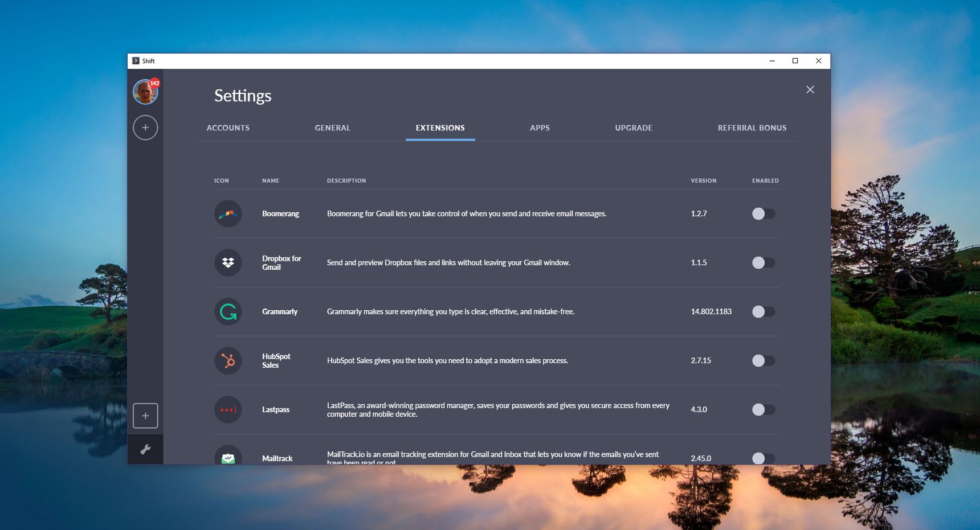Click the HubSpot Sales description text
Screen dimensions: 980x530
click(x=447, y=361)
